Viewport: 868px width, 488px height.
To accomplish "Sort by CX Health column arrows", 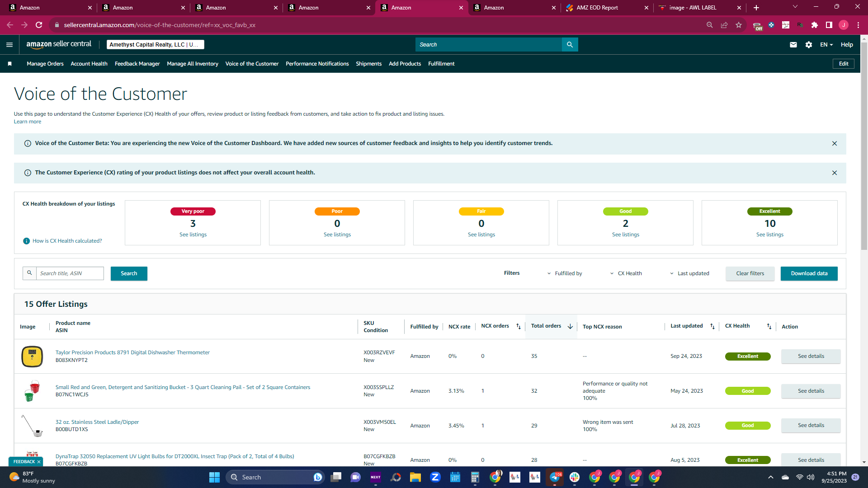I will click(769, 327).
